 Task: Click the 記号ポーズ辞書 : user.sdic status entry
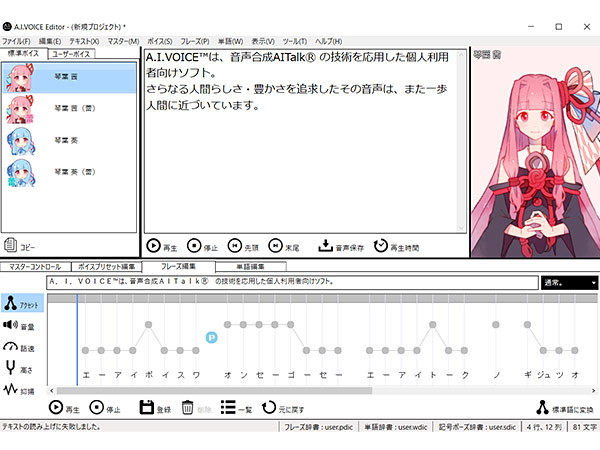point(477,427)
